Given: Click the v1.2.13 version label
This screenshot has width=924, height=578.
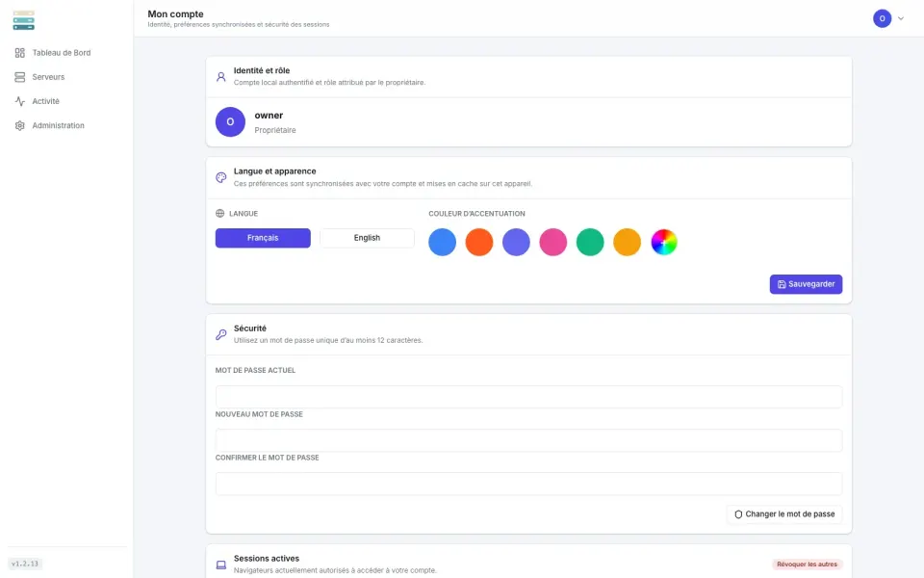Looking at the screenshot, I should pos(25,564).
